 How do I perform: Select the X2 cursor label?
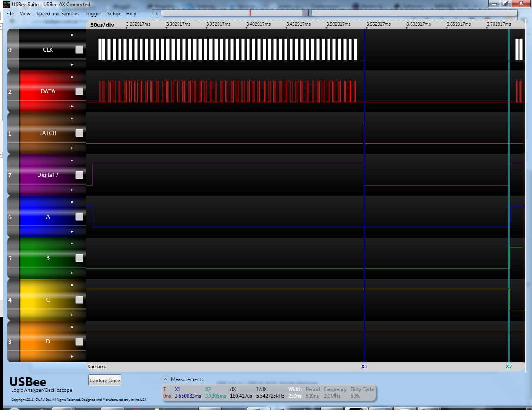509,367
